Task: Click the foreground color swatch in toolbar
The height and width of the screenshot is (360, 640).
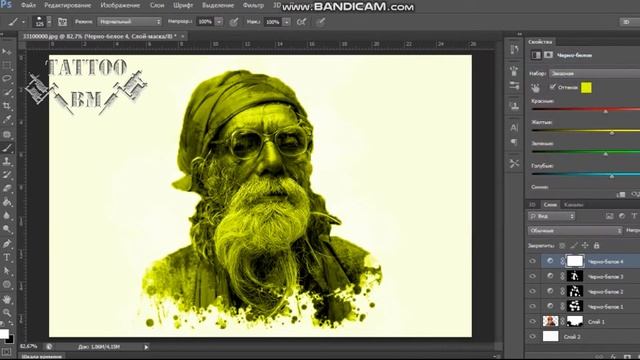Action: (x=4, y=334)
